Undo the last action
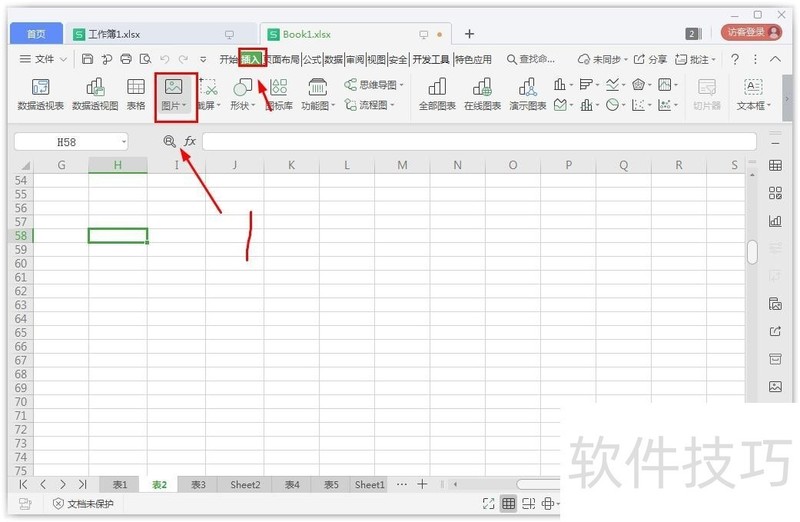Screen dimensions: 800x522 pos(164,59)
